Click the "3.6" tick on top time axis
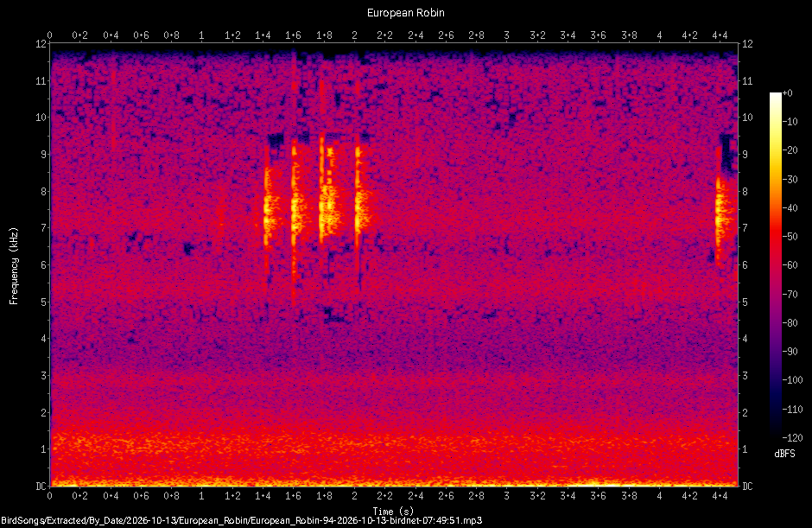This screenshot has width=812, height=528. pos(598,35)
